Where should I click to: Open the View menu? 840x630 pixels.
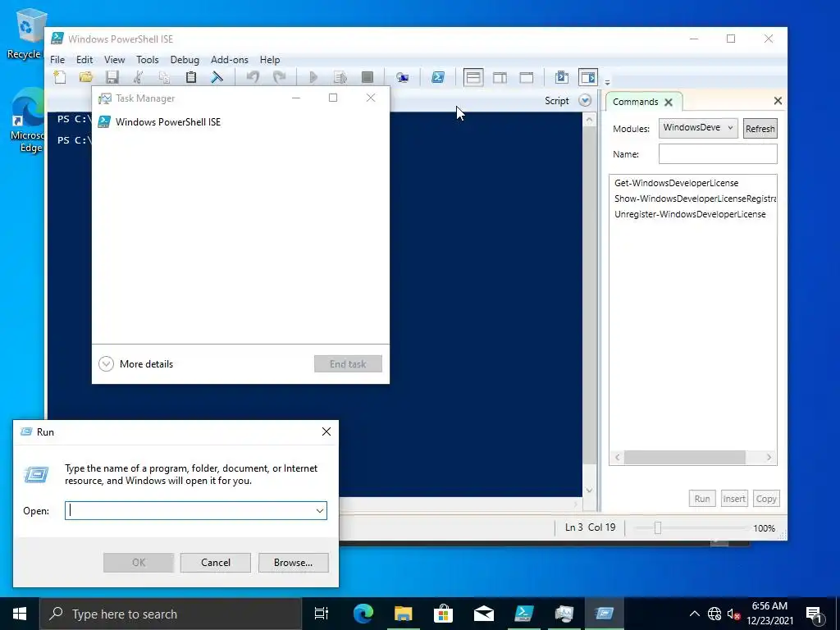click(x=114, y=59)
